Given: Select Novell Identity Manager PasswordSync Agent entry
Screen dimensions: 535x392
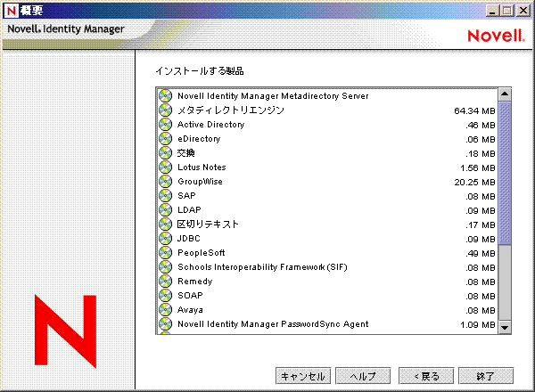Looking at the screenshot, I should [x=327, y=324].
